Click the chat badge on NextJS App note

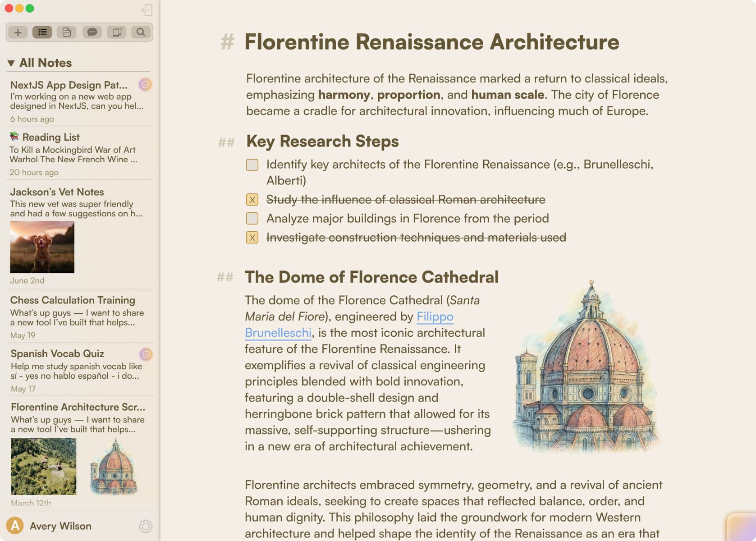coord(145,84)
